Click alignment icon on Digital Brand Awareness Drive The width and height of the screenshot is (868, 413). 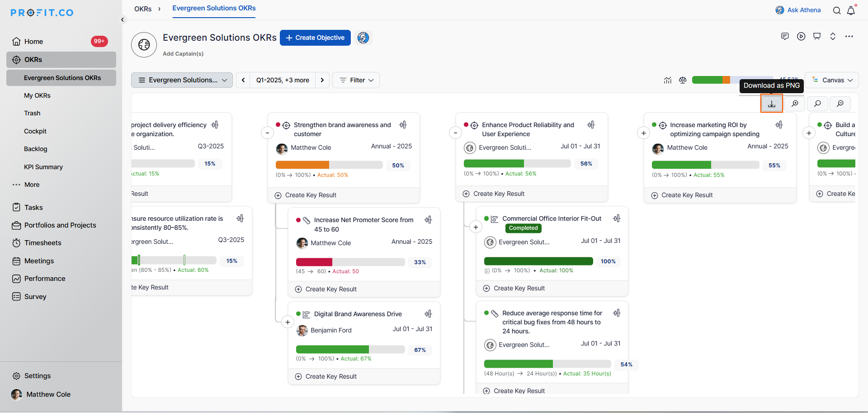(428, 314)
